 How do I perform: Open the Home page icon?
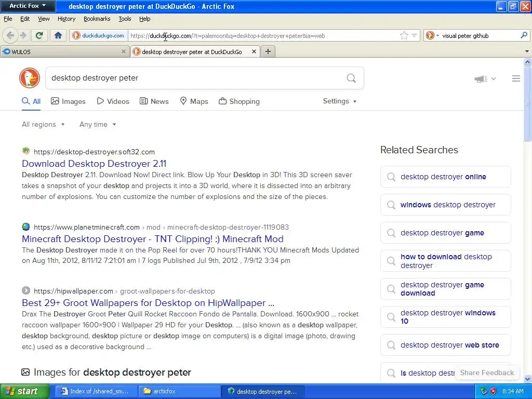(x=58, y=35)
